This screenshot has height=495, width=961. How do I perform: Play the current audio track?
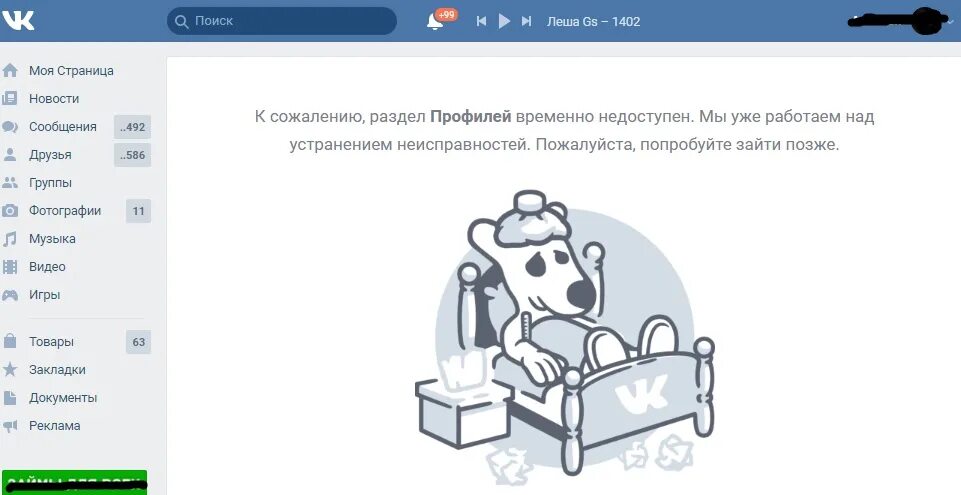pyautogui.click(x=504, y=21)
